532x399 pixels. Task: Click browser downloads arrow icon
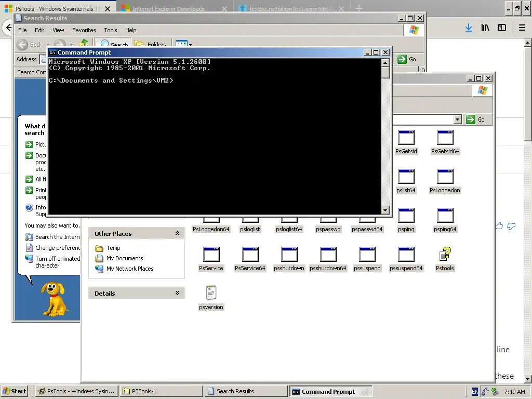[469, 28]
